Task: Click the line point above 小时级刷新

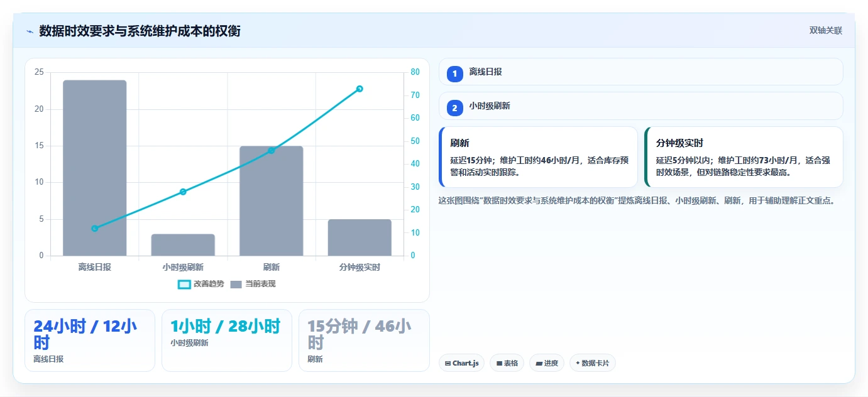Action: [183, 192]
